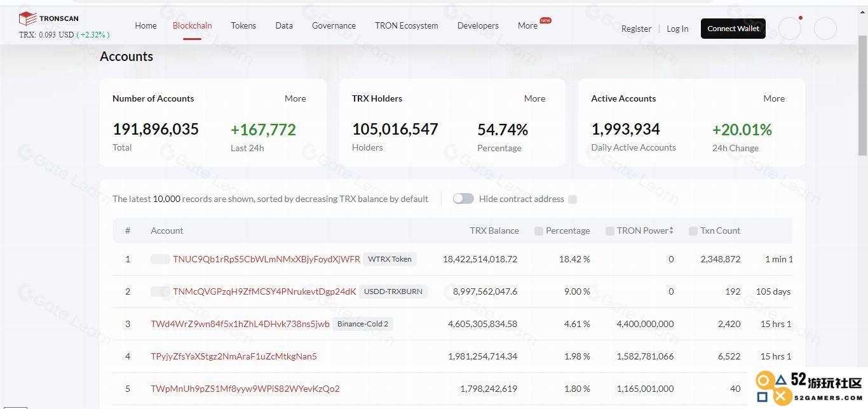Click the small icon before Percentage header
Viewport: 868px width, 409px height.
tap(539, 231)
